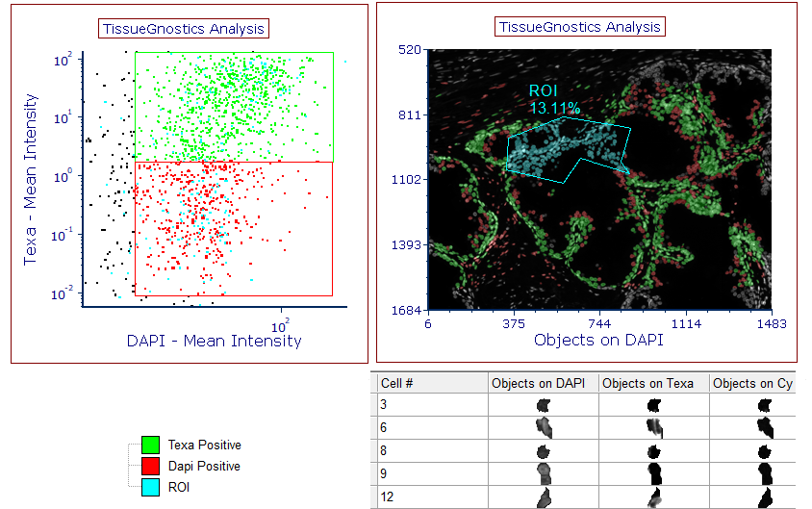
Task: Click the tissue image TissueGnostics Analysis title
Action: click(579, 27)
